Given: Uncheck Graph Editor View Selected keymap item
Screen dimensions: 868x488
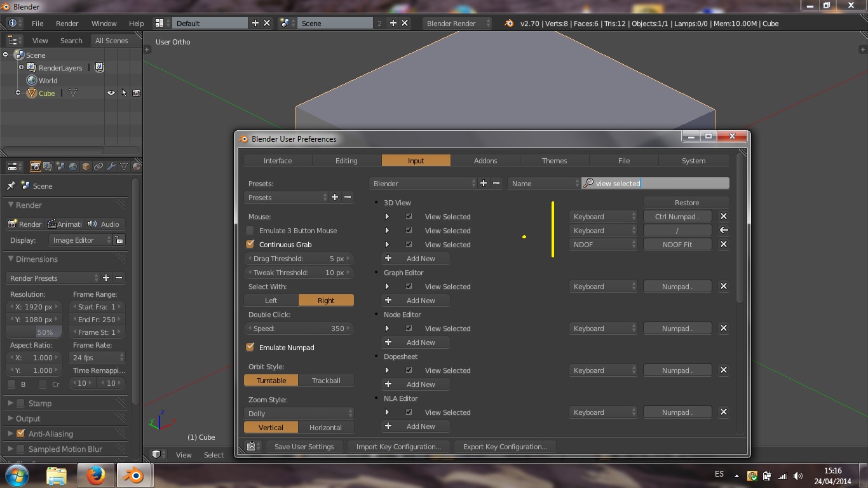Looking at the screenshot, I should point(409,286).
